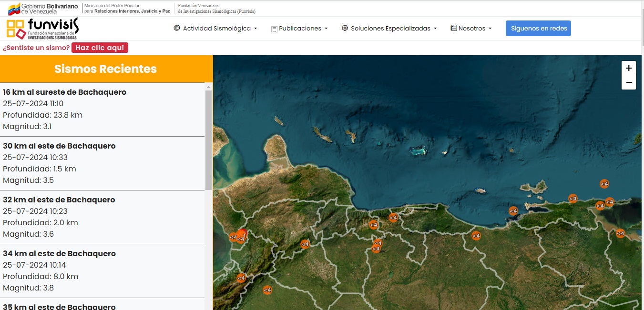Screen dimensions: 644x310
Task: Click the ¿Sentiste un sismo? text
Action: (36, 48)
